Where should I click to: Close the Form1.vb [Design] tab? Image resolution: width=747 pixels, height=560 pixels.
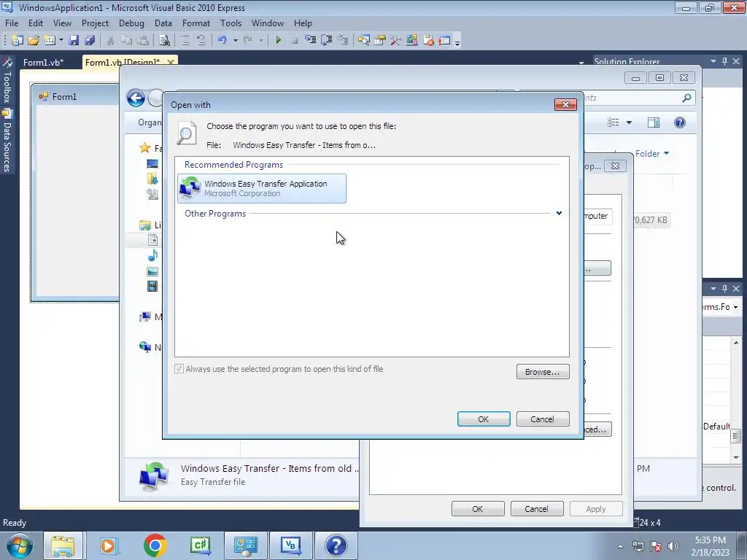[171, 63]
